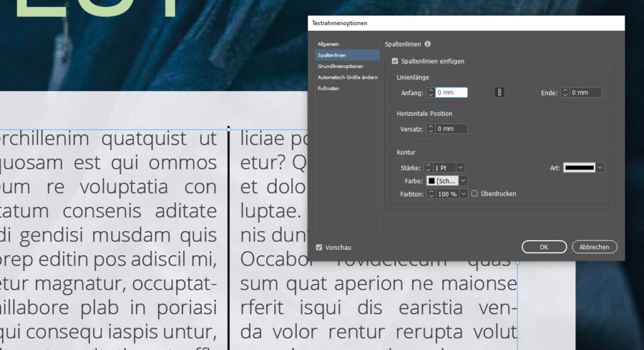Open the Art stroke type dropdown

pyautogui.click(x=600, y=167)
